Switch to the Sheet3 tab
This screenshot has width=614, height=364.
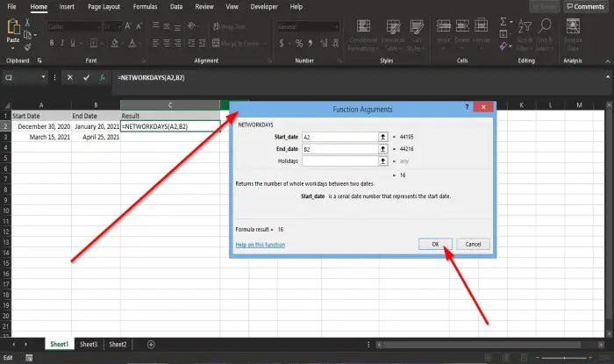(x=89, y=345)
